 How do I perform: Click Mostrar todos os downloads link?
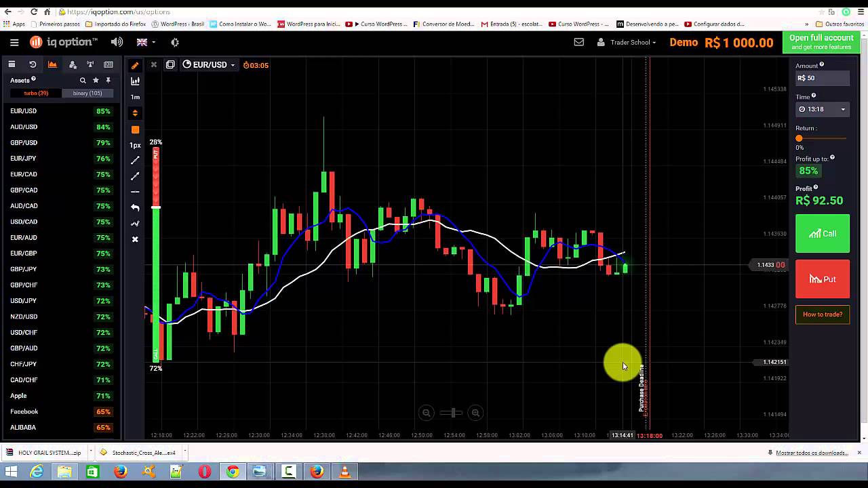point(812,453)
